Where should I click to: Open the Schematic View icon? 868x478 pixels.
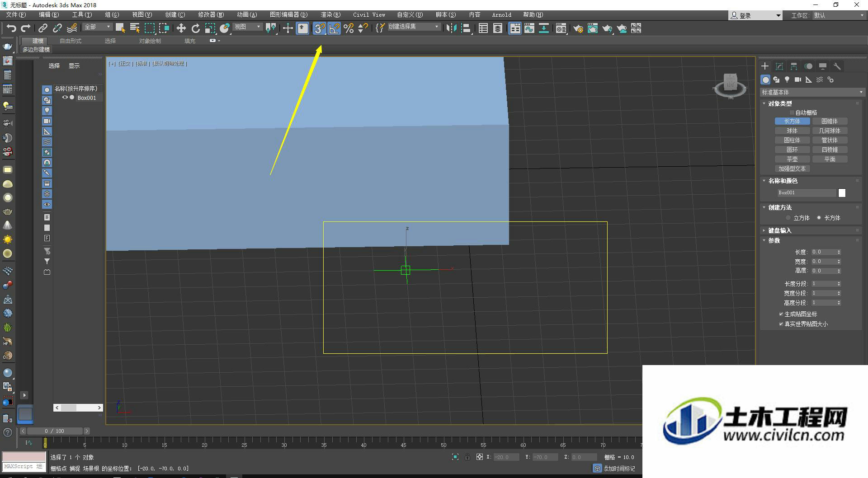coord(544,28)
